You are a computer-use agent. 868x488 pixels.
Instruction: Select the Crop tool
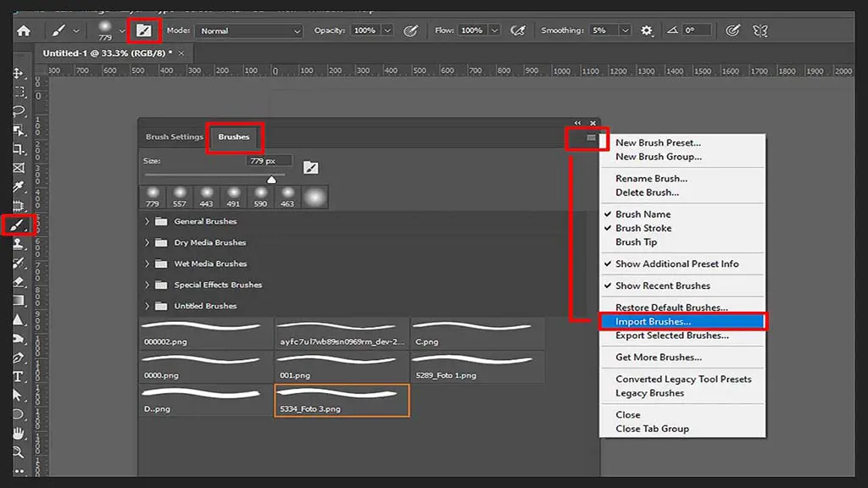coord(19,149)
